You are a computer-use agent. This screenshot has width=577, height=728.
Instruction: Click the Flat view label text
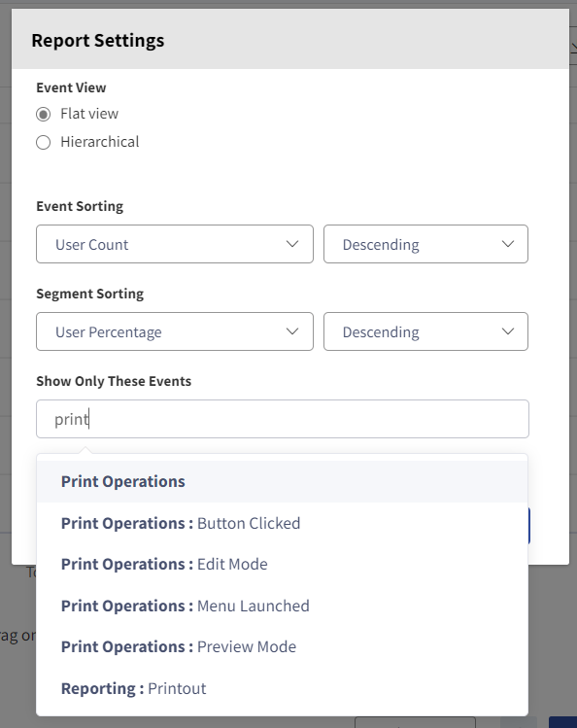[89, 114]
